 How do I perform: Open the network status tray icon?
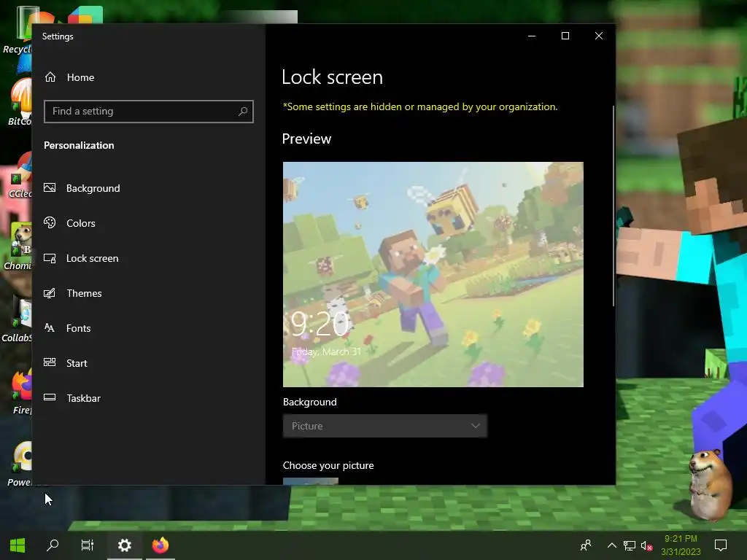click(630, 545)
